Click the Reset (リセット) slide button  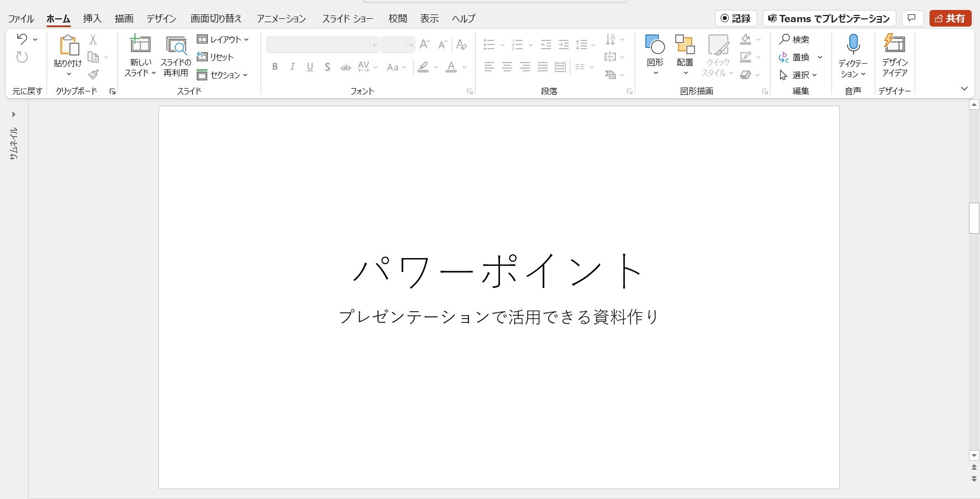[x=216, y=57]
